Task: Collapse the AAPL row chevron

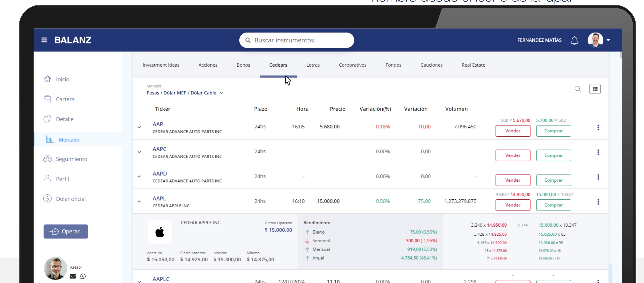Action: 139,201
